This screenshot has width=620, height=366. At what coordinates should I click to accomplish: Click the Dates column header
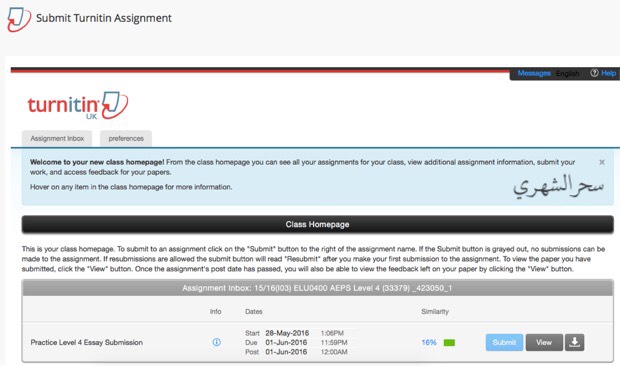coord(253,311)
